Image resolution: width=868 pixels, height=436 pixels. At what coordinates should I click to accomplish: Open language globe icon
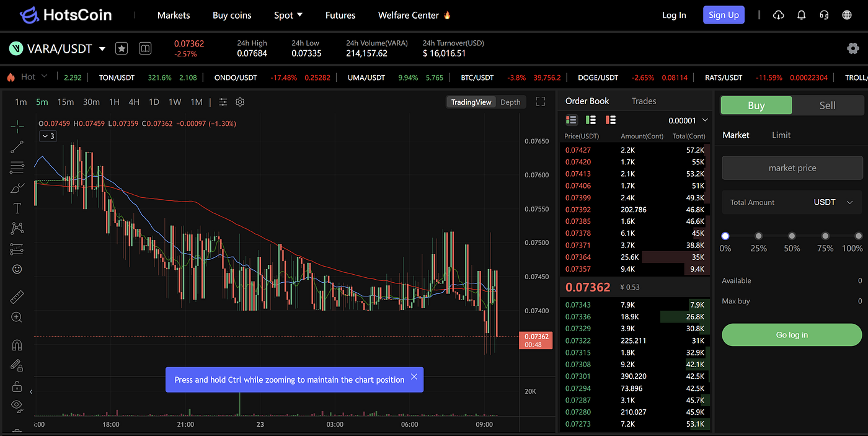click(x=846, y=15)
